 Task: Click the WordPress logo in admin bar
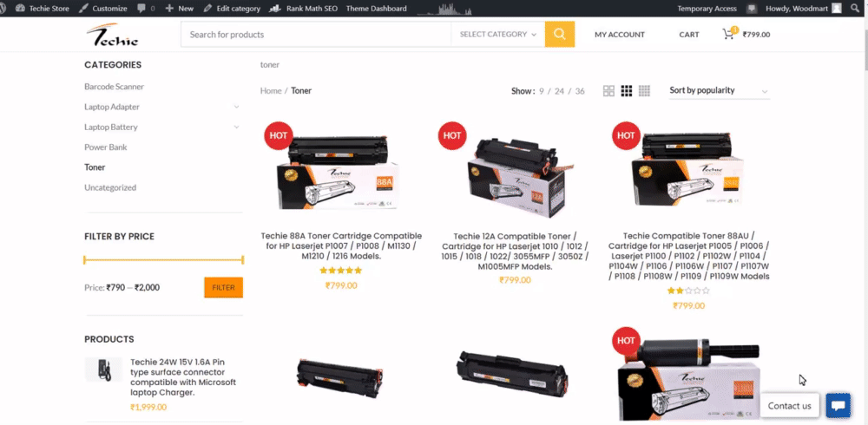pos(5,9)
